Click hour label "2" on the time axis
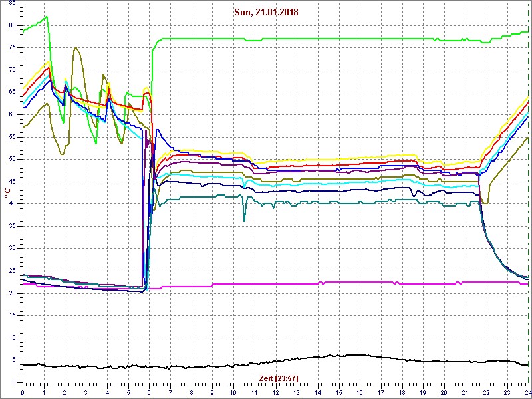The height and width of the screenshot is (399, 532). coord(65,392)
